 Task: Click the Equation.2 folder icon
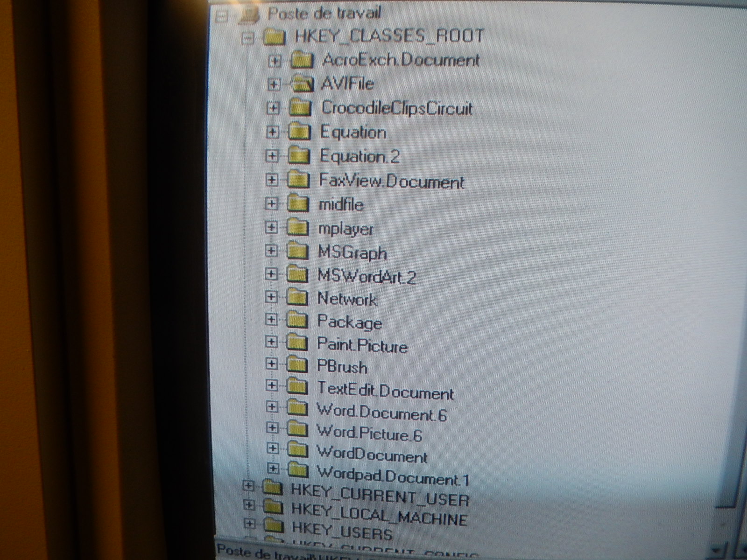point(299,156)
